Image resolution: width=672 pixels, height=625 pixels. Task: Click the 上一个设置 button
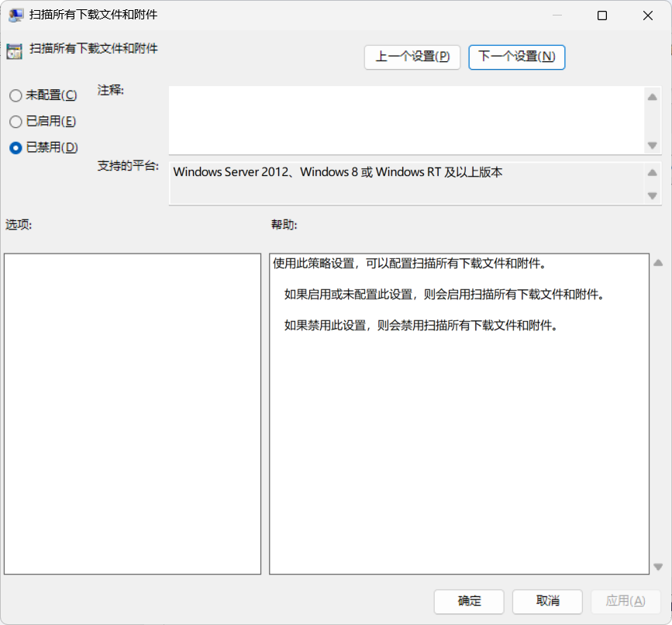[x=412, y=57]
